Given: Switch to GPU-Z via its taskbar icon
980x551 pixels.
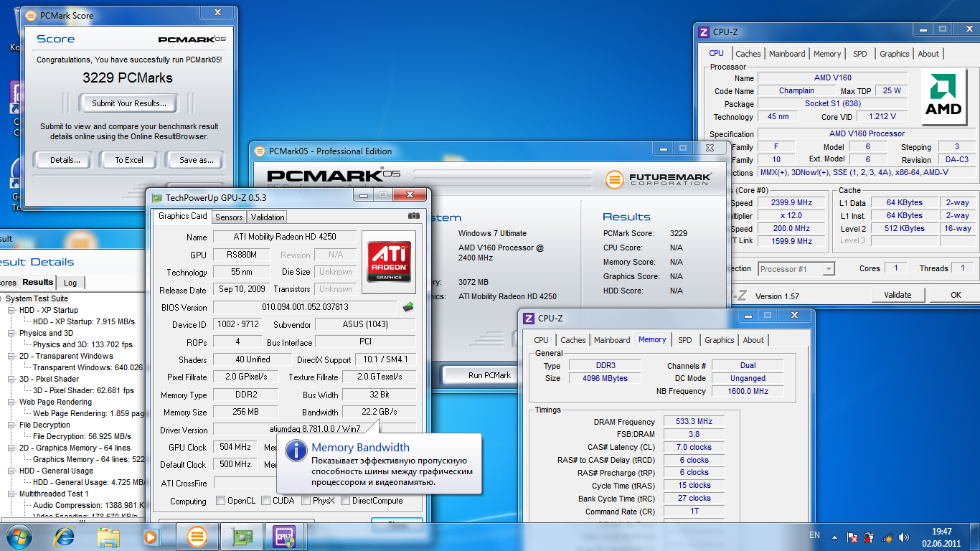Looking at the screenshot, I should (240, 536).
